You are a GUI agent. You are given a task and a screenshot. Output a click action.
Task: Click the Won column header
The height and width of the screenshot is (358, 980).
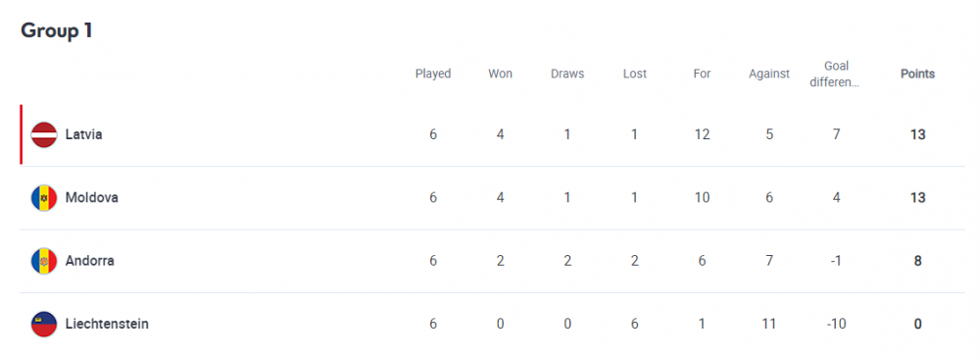[x=500, y=74]
